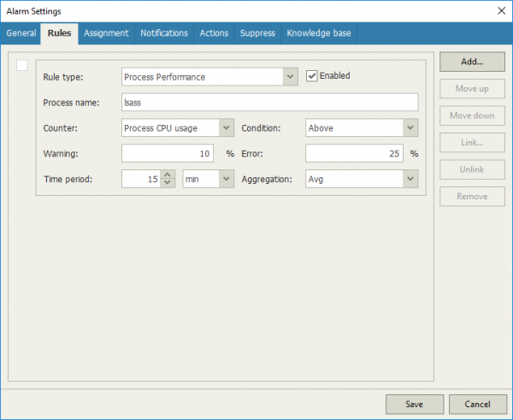The width and height of the screenshot is (513, 420).
Task: Go to the Knowledge base tab
Action: 318,33
